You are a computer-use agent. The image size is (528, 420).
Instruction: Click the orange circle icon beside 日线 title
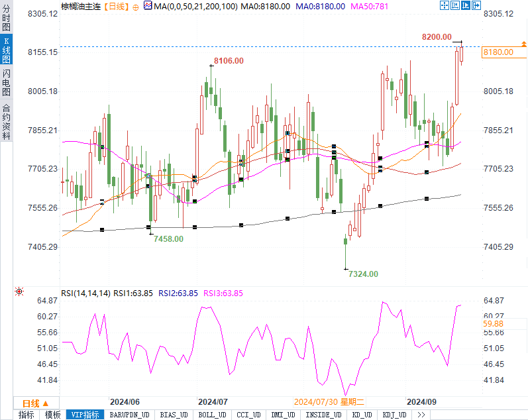click(x=135, y=7)
